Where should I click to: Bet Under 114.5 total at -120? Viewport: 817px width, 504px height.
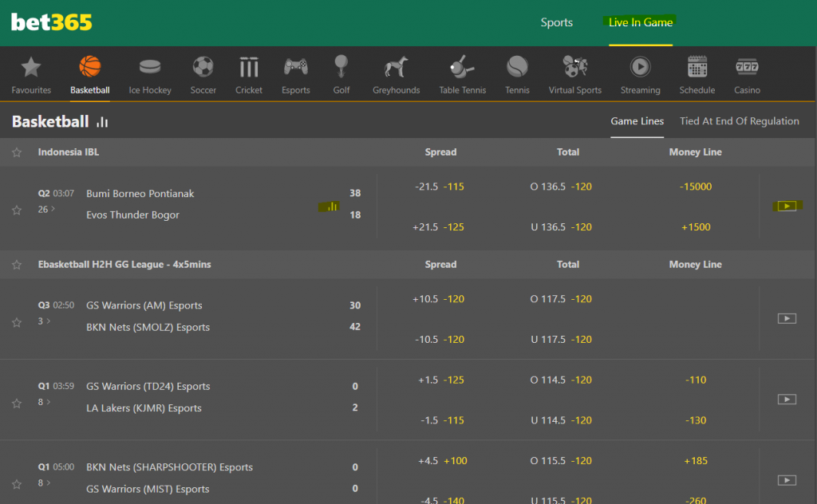click(561, 421)
